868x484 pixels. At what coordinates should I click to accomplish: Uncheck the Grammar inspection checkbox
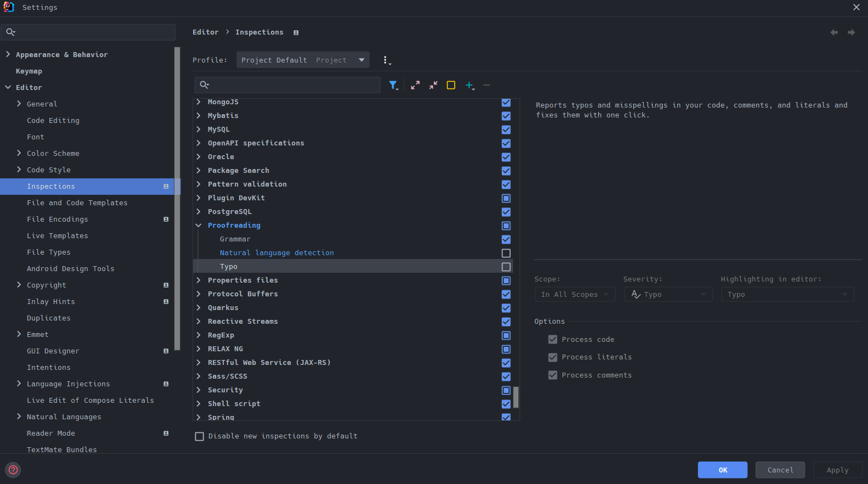[x=506, y=239]
